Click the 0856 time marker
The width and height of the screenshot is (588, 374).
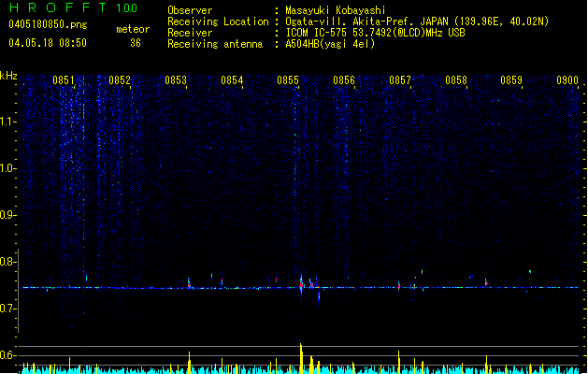344,80
